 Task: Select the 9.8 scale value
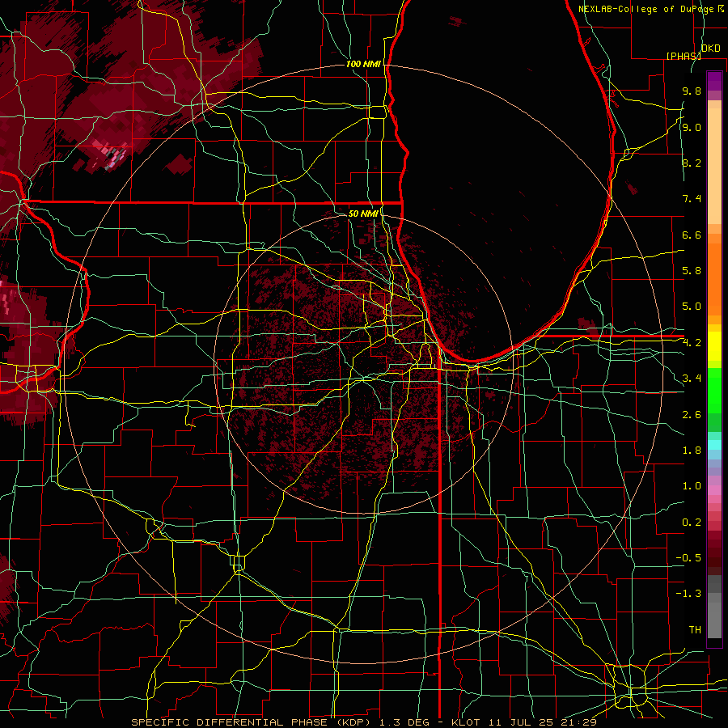coord(692,91)
